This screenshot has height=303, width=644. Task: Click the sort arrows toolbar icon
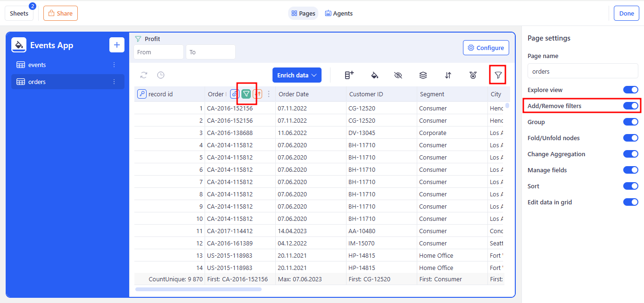[x=448, y=75]
